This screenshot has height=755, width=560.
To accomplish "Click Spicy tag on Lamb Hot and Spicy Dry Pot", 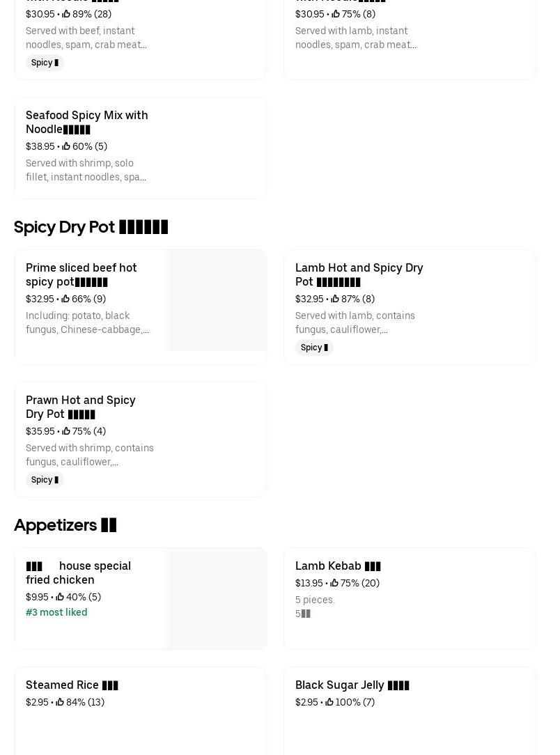I will click(x=314, y=348).
